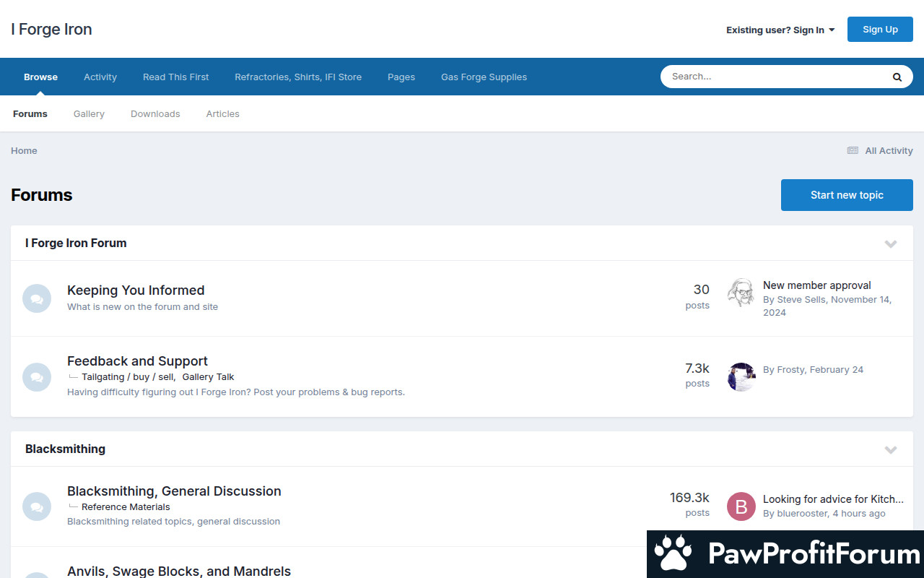This screenshot has height=578, width=924.
Task: Click the Start new topic button
Action: click(x=847, y=195)
